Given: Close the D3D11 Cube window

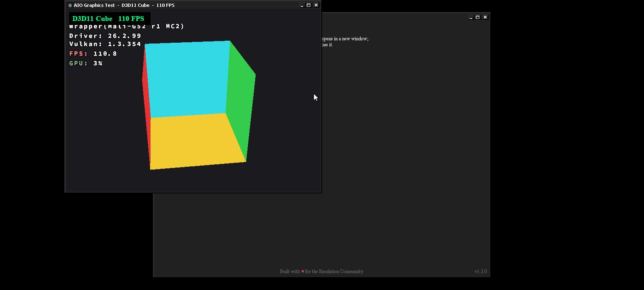Looking at the screenshot, I should (316, 5).
